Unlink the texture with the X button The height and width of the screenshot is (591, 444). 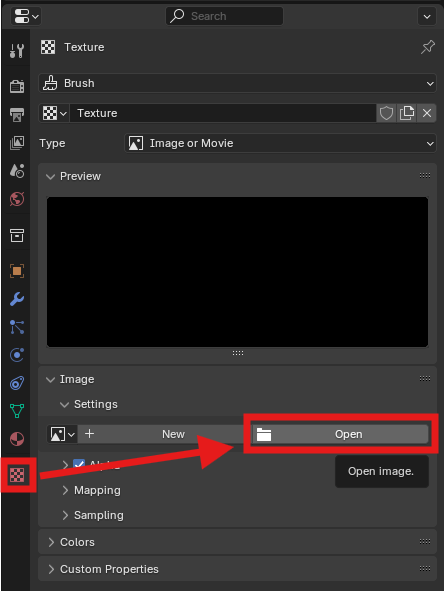coord(427,113)
